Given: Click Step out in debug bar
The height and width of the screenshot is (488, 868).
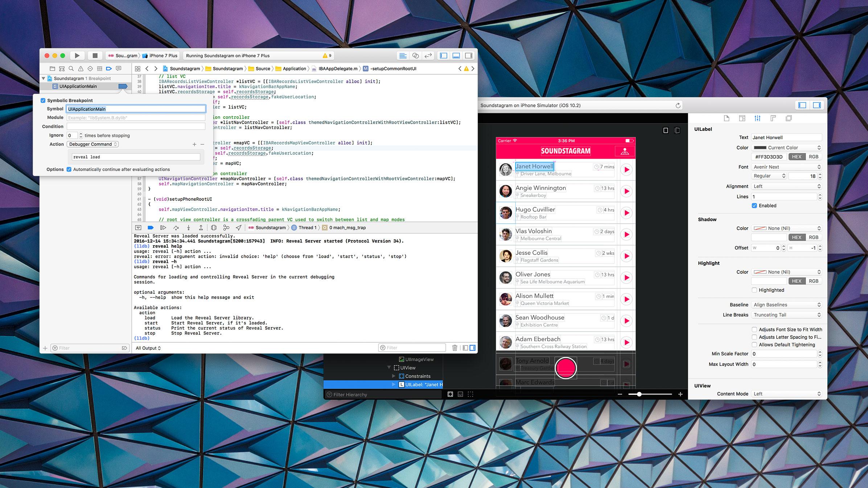Looking at the screenshot, I should 201,228.
